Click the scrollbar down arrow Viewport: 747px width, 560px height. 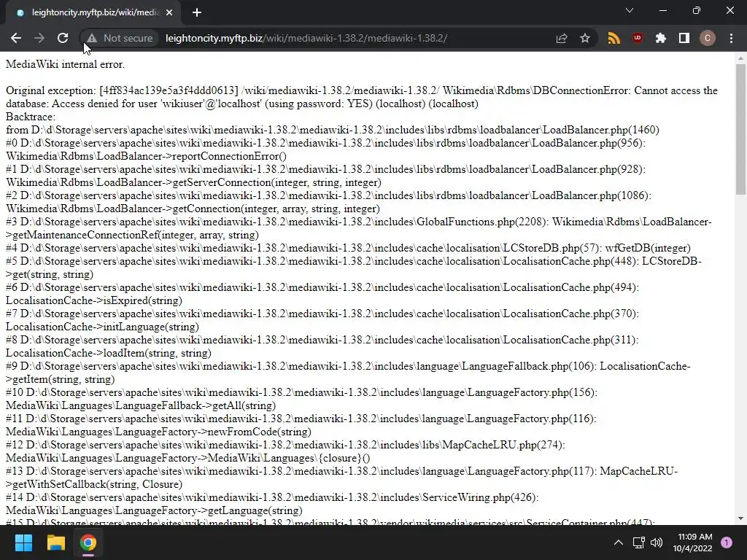pyautogui.click(x=740, y=518)
